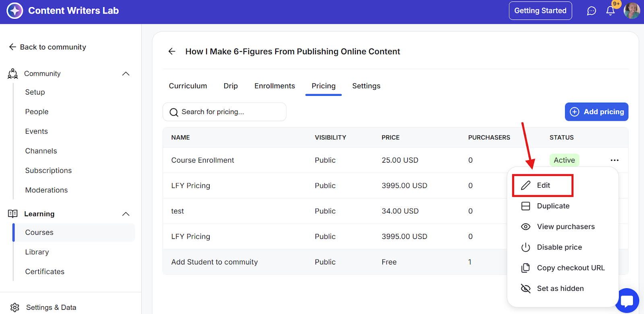644x314 pixels.
Task: Click the Settings & Data gear icon
Action: 15,307
